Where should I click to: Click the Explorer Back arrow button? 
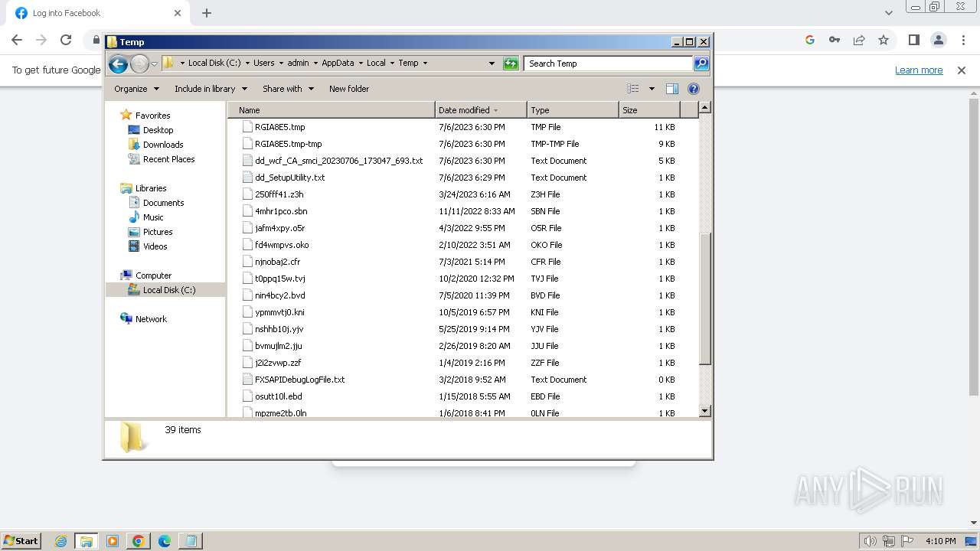coord(118,64)
